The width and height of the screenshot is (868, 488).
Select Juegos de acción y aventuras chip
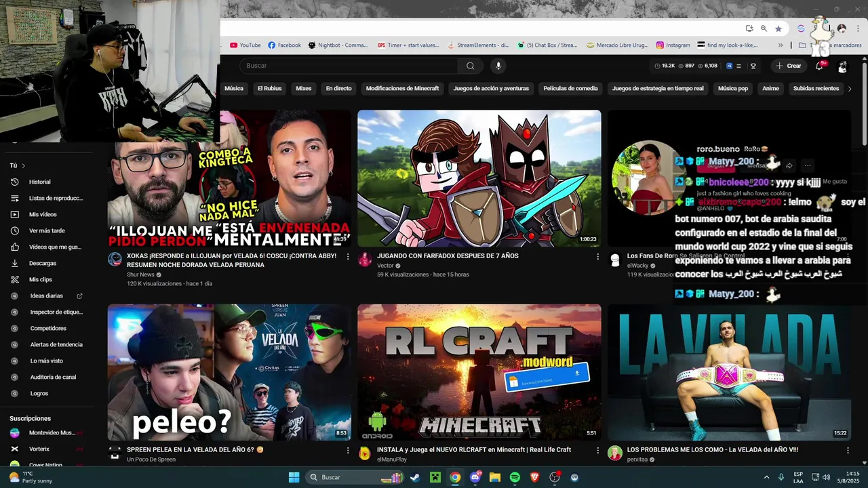coord(491,88)
